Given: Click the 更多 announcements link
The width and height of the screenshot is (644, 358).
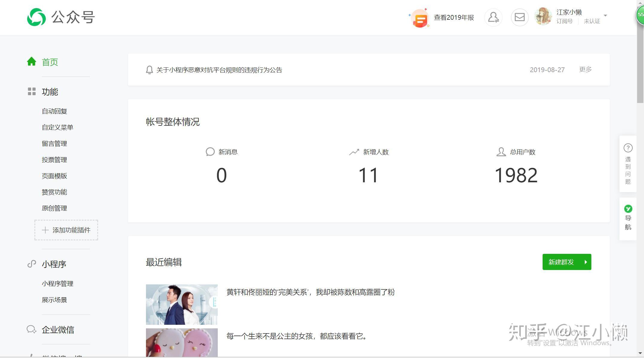Looking at the screenshot, I should [x=585, y=69].
